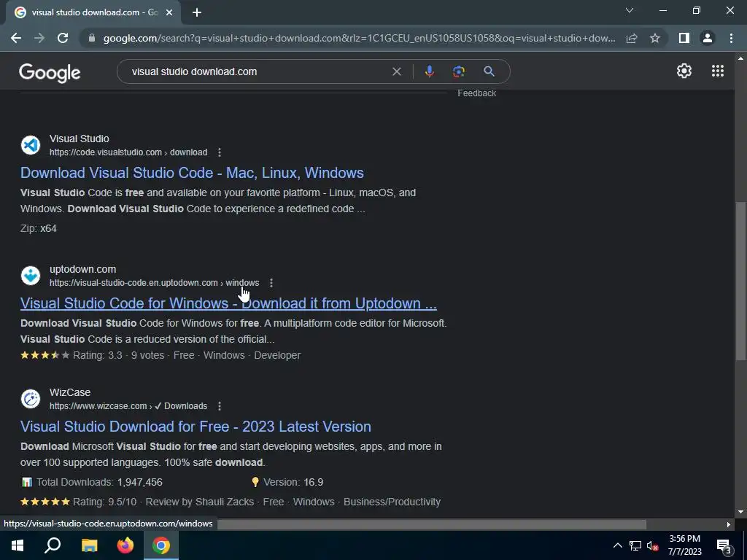Click the vertical scrollbar thumb
Image resolution: width=747 pixels, height=560 pixels.
coord(740,281)
